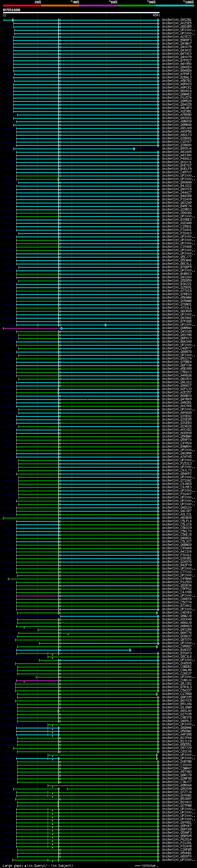Select the UniRef100_B2IP44 label

176,738
